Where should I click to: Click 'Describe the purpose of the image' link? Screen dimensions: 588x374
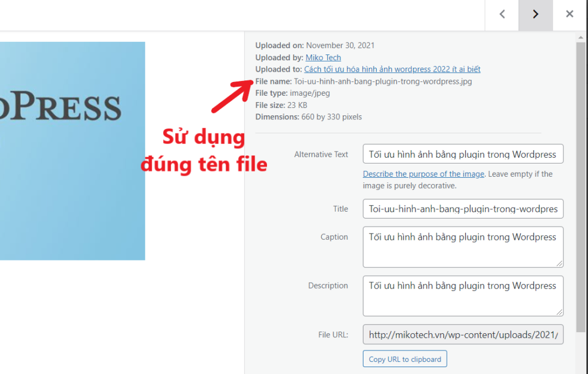coord(423,174)
